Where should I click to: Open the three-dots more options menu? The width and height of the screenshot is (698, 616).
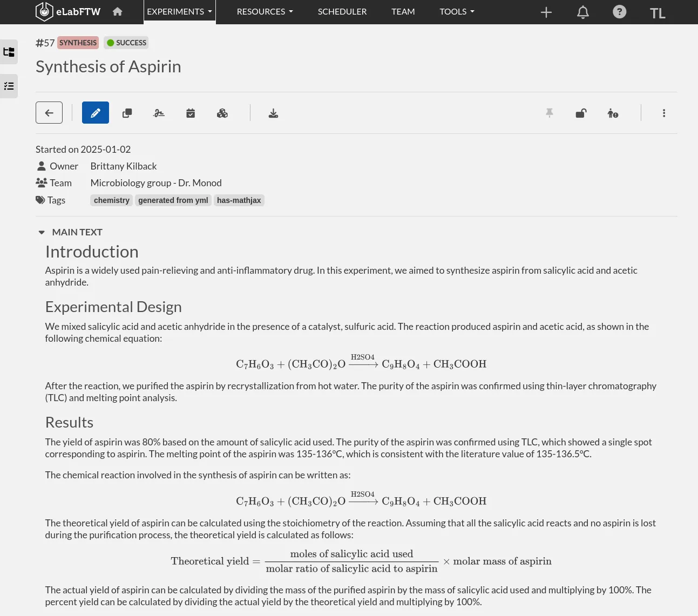(664, 113)
